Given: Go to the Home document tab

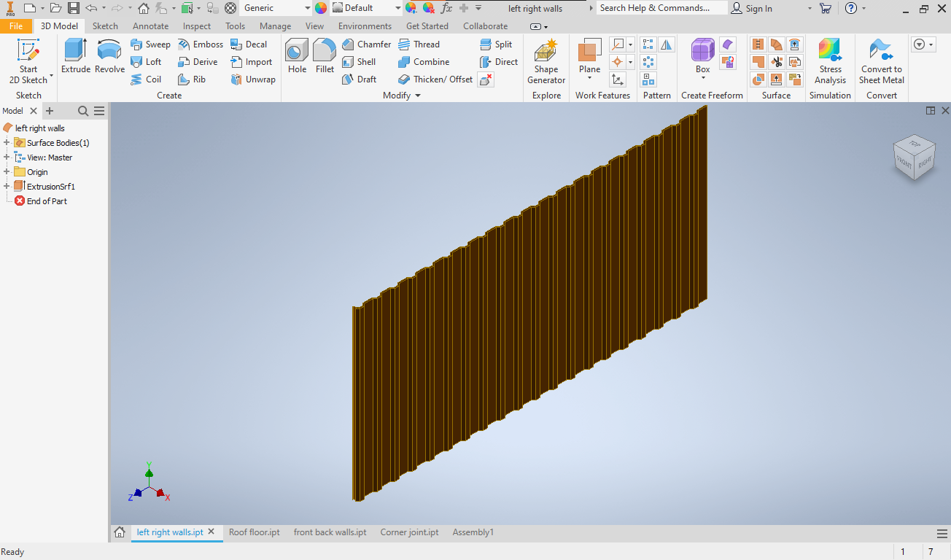Looking at the screenshot, I should [x=120, y=532].
